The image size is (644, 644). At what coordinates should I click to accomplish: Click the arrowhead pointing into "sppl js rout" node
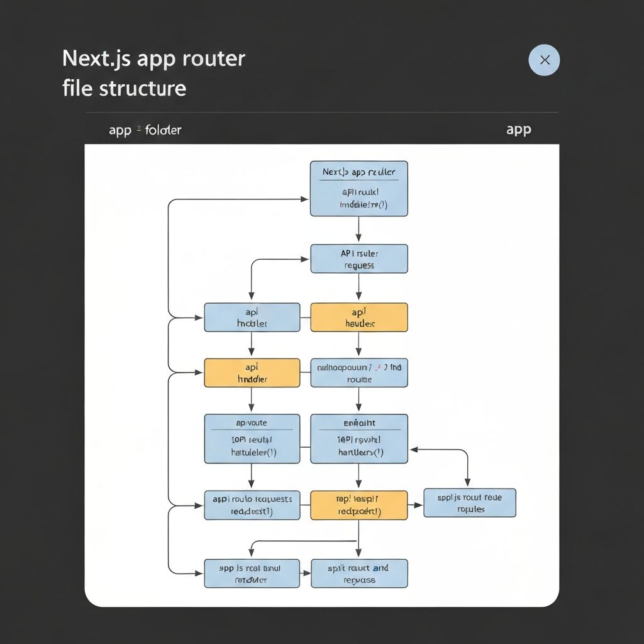point(419,504)
